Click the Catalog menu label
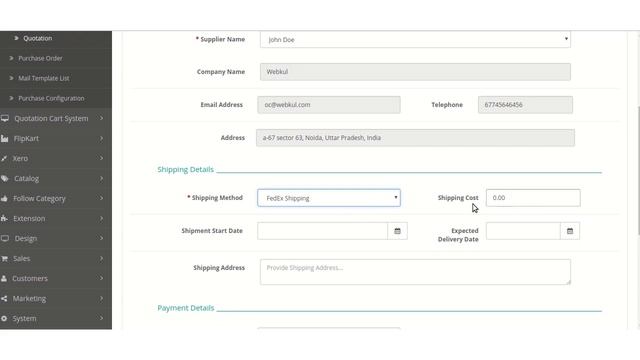Image resolution: width=640 pixels, height=360 pixels. 27,179
